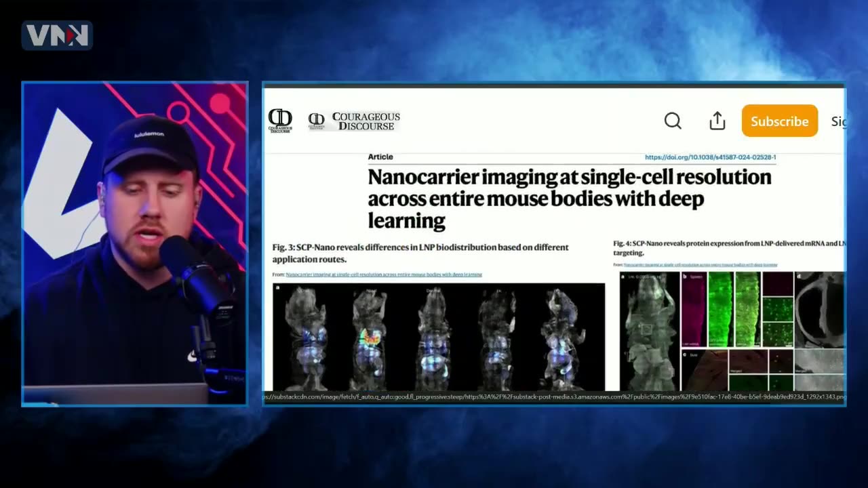Open the Fig. 4 protein expression image
This screenshot has width=868, height=488.
[732, 331]
